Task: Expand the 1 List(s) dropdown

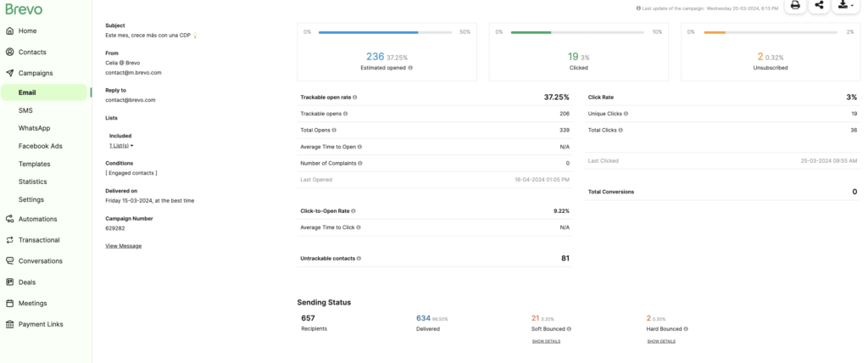Action: click(121, 146)
